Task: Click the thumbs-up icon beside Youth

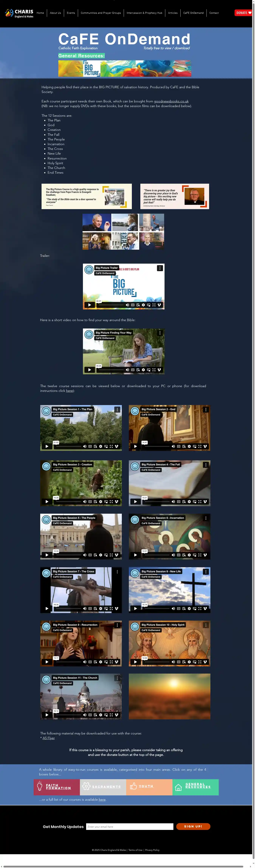Action: tap(133, 786)
